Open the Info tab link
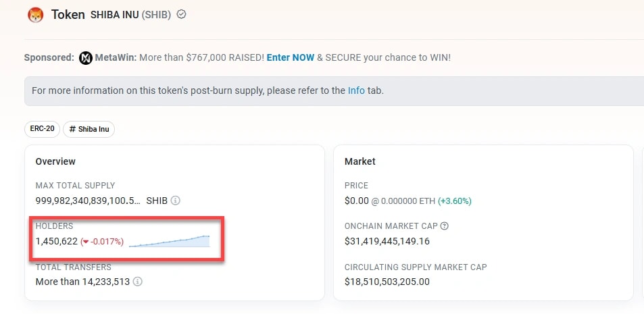The height and width of the screenshot is (314, 644). pyautogui.click(x=356, y=90)
